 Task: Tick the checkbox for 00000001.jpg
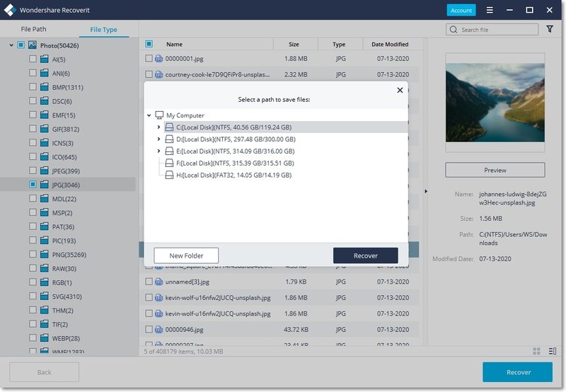tap(149, 59)
